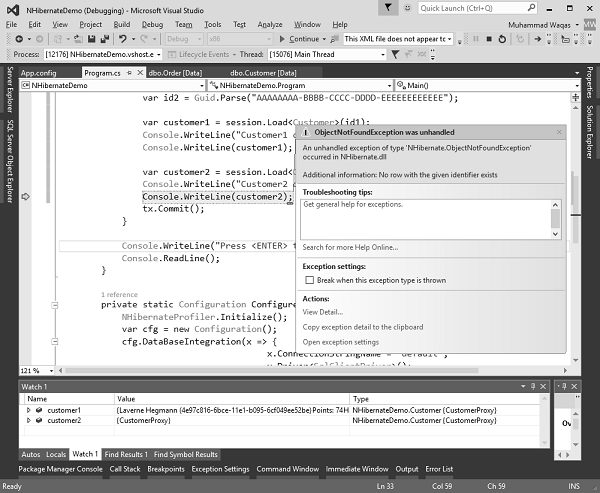Open the Tools menu
The height and width of the screenshot is (493, 600).
[x=212, y=24]
